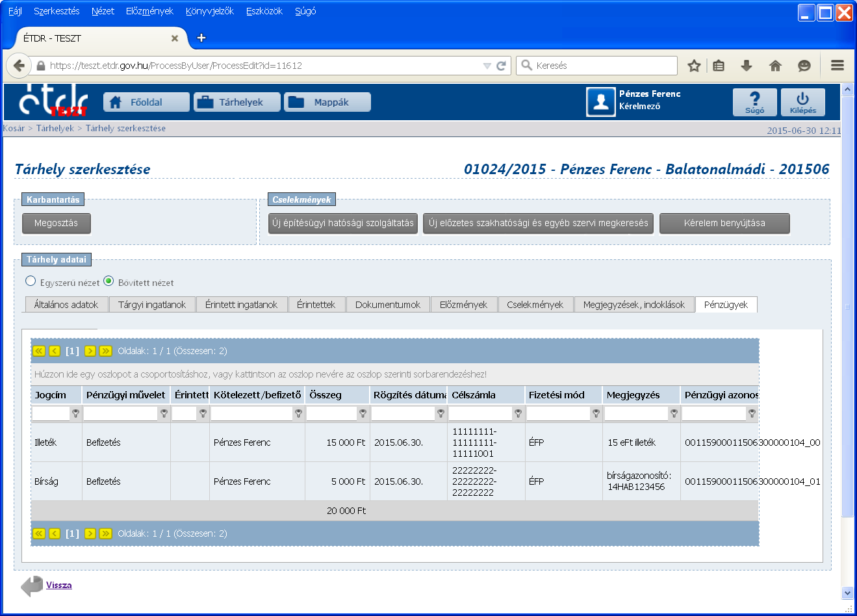Bookmark this page with star icon
The image size is (857, 616).
pos(694,66)
